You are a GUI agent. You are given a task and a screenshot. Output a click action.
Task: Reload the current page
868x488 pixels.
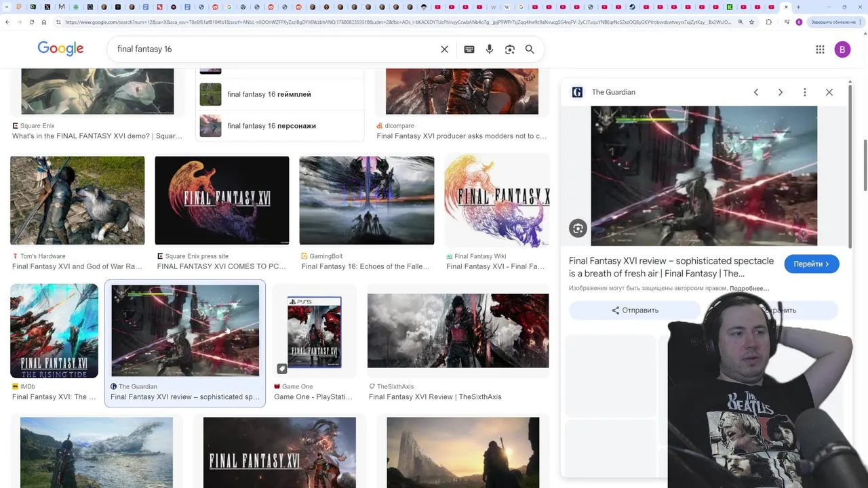(32, 22)
